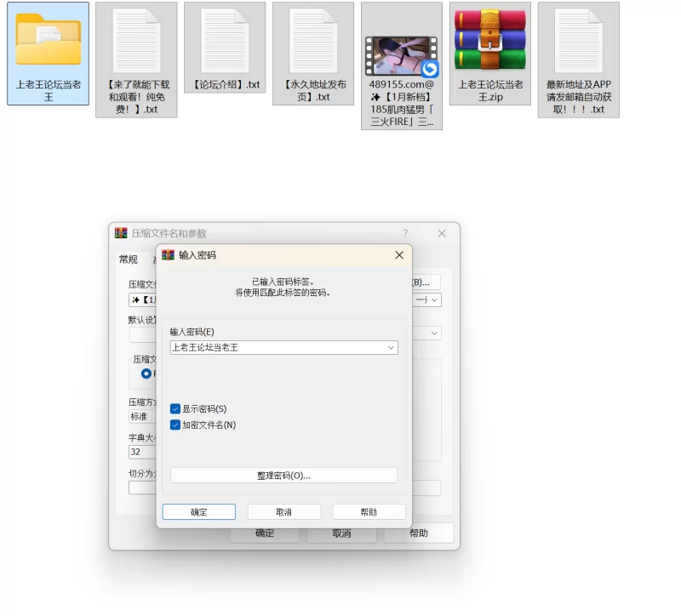Click the ? help button in 压缩文件名和参数 title bar
Image resolution: width=681 pixels, height=616 pixels.
tap(405, 233)
